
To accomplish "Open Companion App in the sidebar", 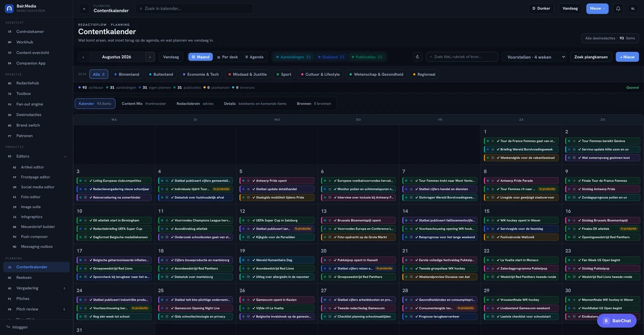I will click(x=36, y=63).
